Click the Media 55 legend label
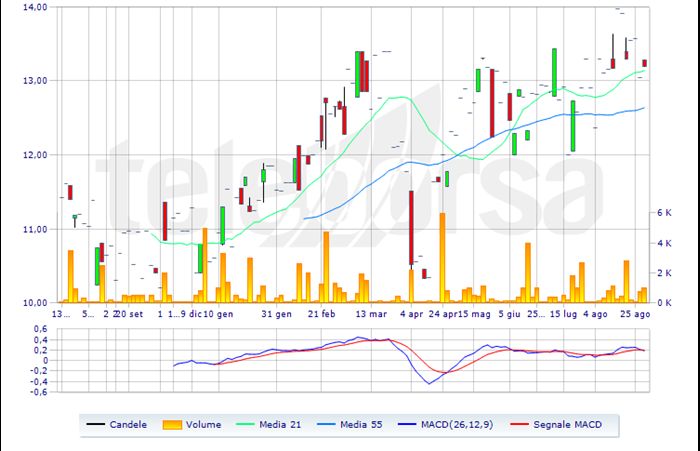Image resolution: width=700 pixels, height=451 pixels. click(361, 425)
